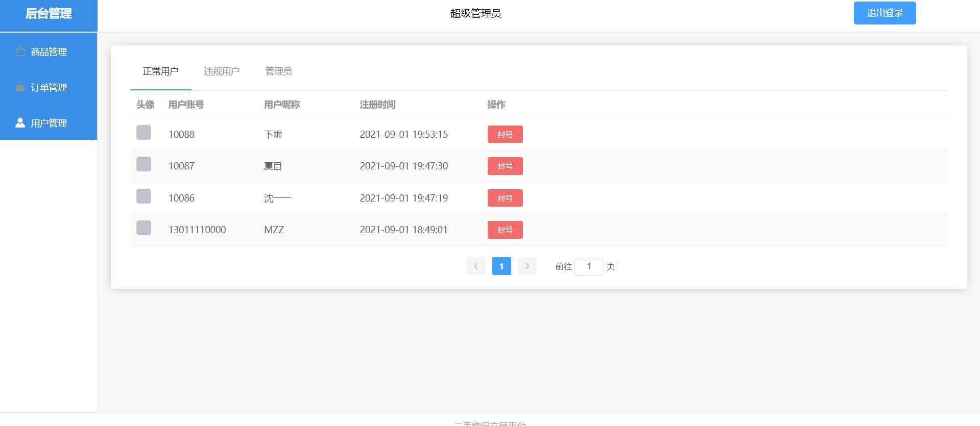Click the 后台管理 logo title
Viewport: 980px width, 426px height.
coord(49,14)
